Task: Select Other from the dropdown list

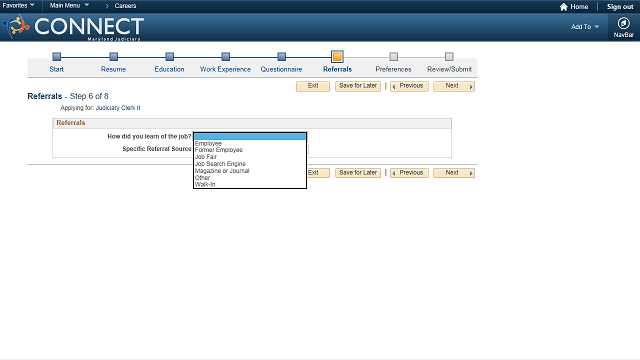Action: tap(250, 178)
